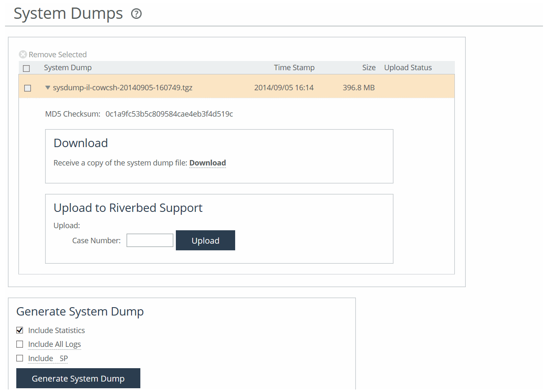548x392 pixels.
Task: Click the Include SP label
Action: point(48,358)
